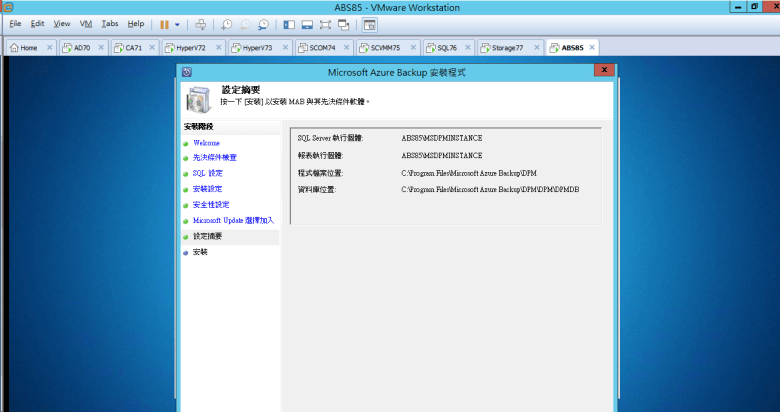Image resolution: width=780 pixels, height=412 pixels.
Task: Toggle the library sidebar view icon
Action: [x=289, y=24]
